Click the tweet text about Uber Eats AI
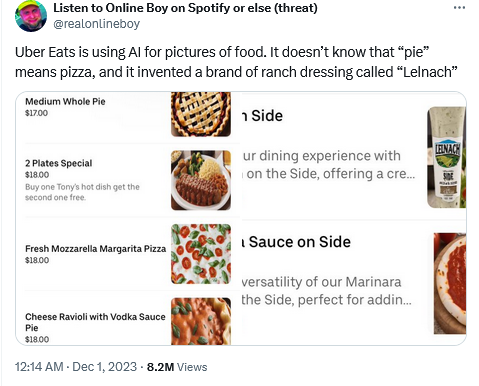The height and width of the screenshot is (386, 479). pyautogui.click(x=236, y=62)
